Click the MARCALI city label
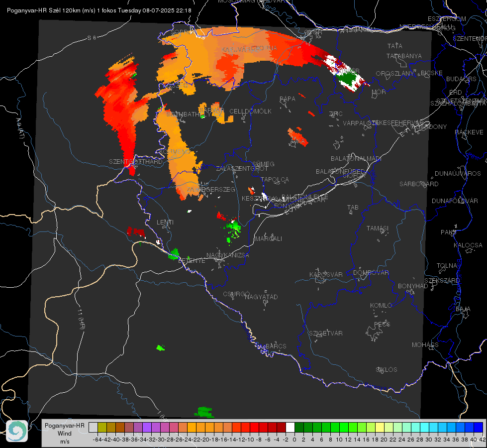 click(x=269, y=239)
